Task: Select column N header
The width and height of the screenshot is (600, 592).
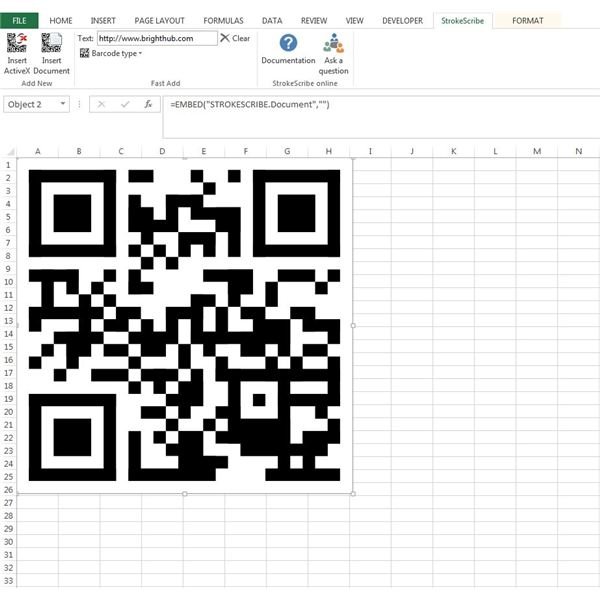Action: point(579,151)
